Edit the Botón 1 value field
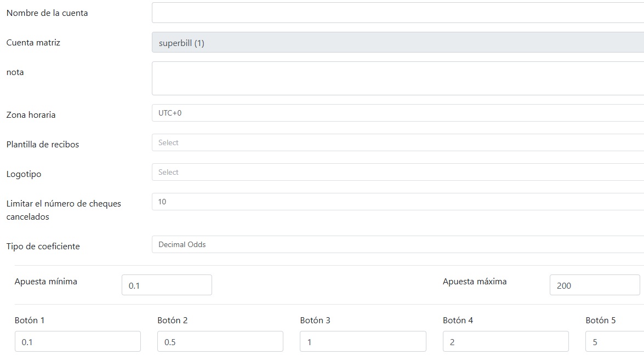Viewport: 644px width, 355px height. 78,341
